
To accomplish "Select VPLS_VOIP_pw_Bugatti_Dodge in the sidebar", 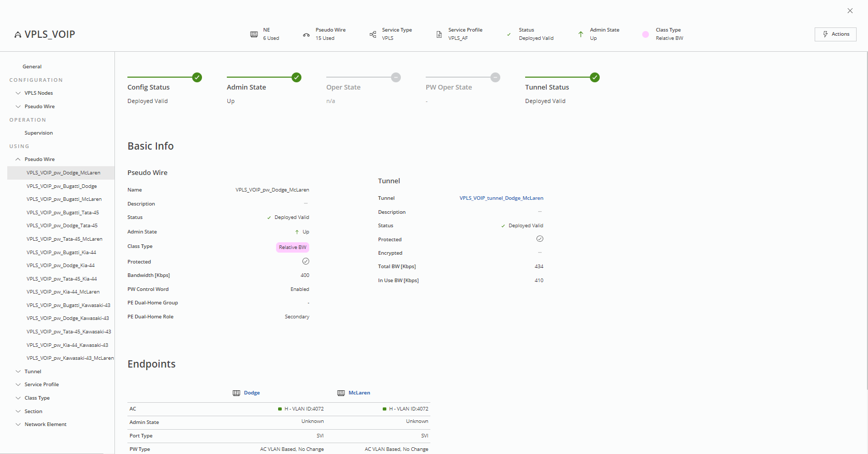I will (x=62, y=186).
